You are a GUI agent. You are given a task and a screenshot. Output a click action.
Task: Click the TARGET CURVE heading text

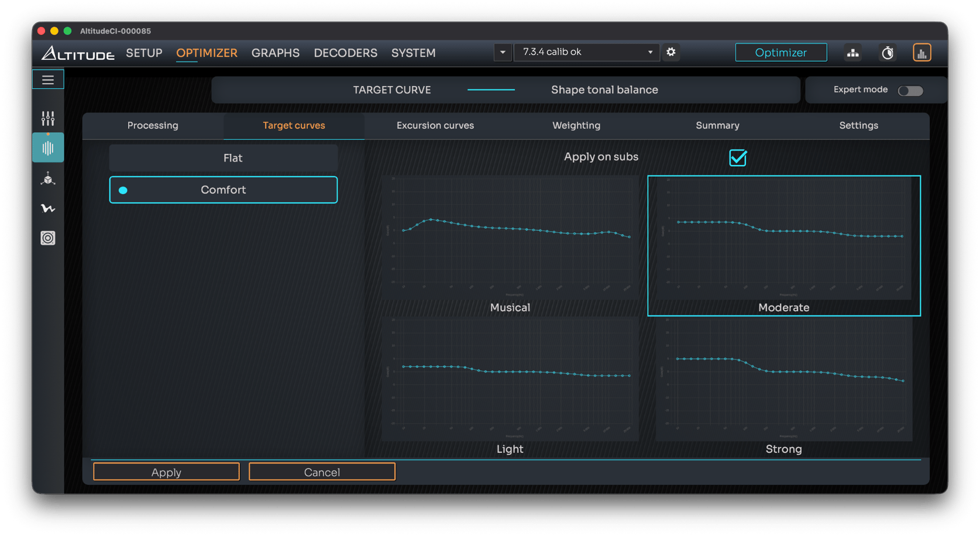[392, 90]
